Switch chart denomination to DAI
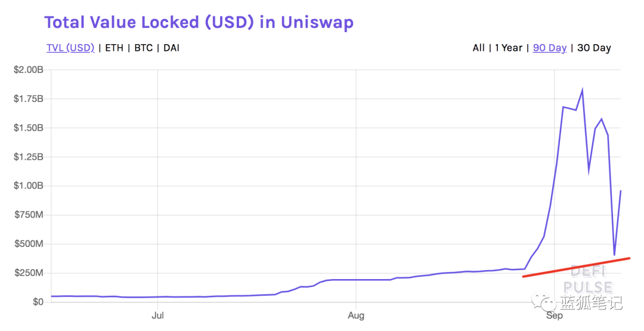This screenshot has height=331, width=644. pyautogui.click(x=171, y=48)
